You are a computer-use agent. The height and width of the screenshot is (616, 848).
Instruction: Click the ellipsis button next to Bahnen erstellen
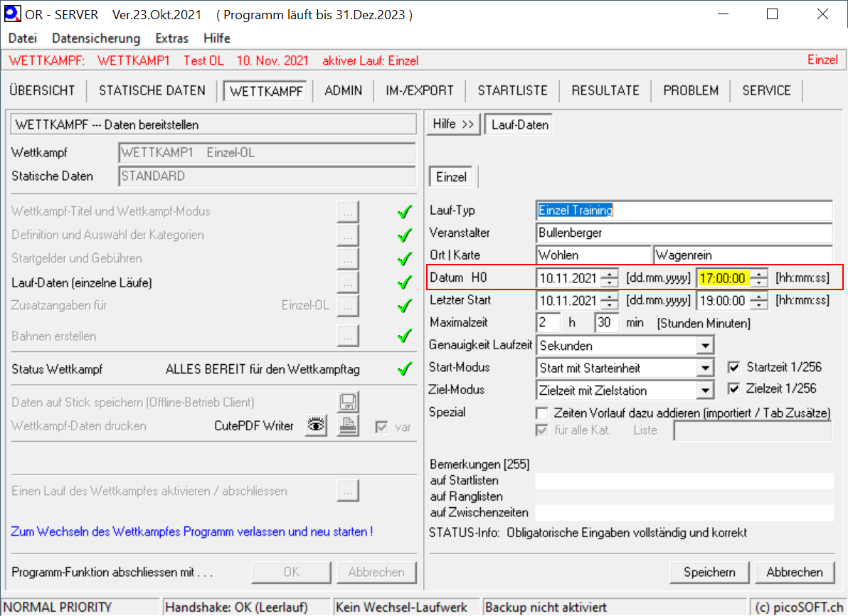pyautogui.click(x=347, y=336)
